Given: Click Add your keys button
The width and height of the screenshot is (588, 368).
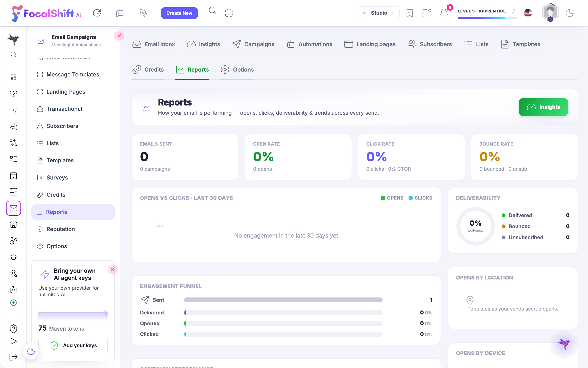Looking at the screenshot, I should 73,345.
